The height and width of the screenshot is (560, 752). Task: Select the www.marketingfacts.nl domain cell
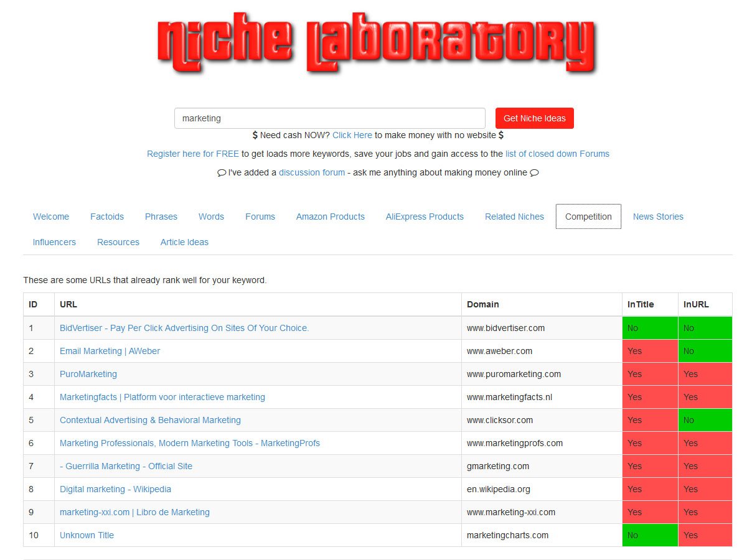542,397
